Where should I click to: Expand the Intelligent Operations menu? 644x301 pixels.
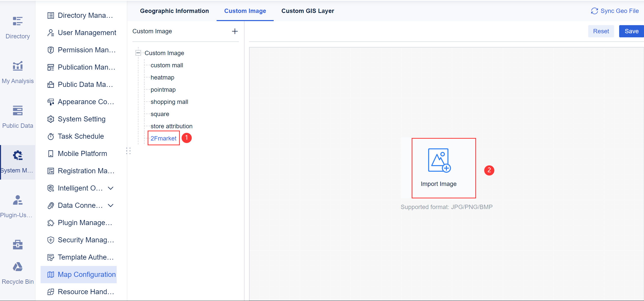[111, 188]
